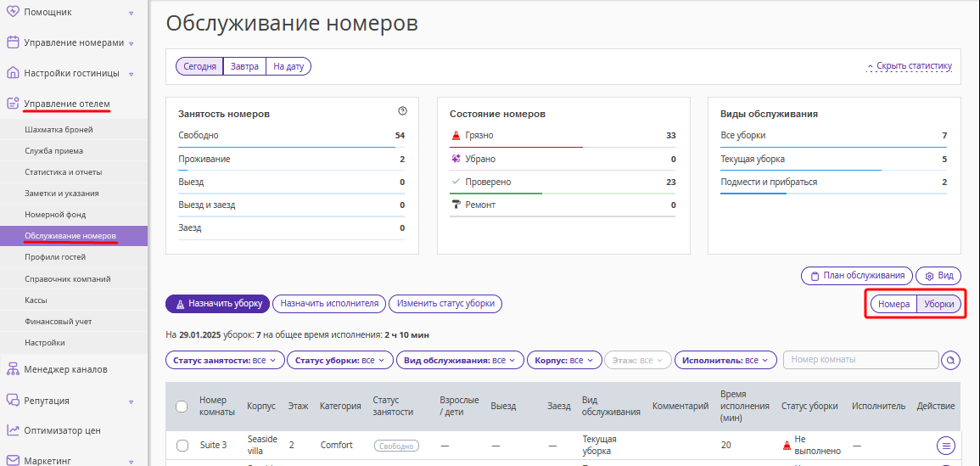
Task: Click the Настройки гостиницы house icon
Action: point(13,73)
